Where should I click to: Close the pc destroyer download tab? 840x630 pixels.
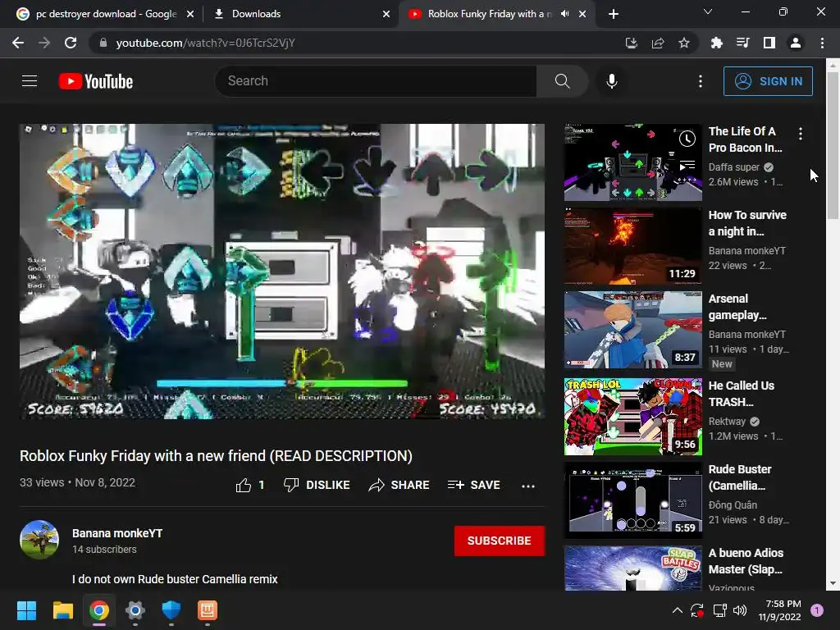[190, 14]
